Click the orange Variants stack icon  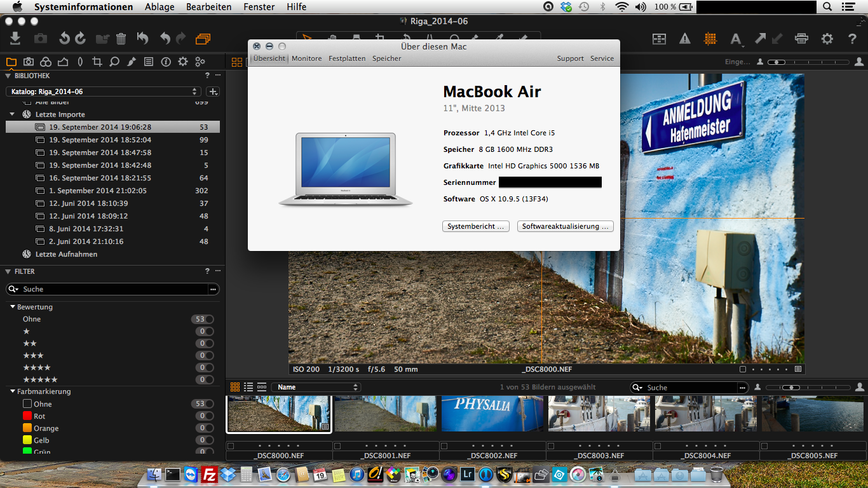tap(203, 39)
